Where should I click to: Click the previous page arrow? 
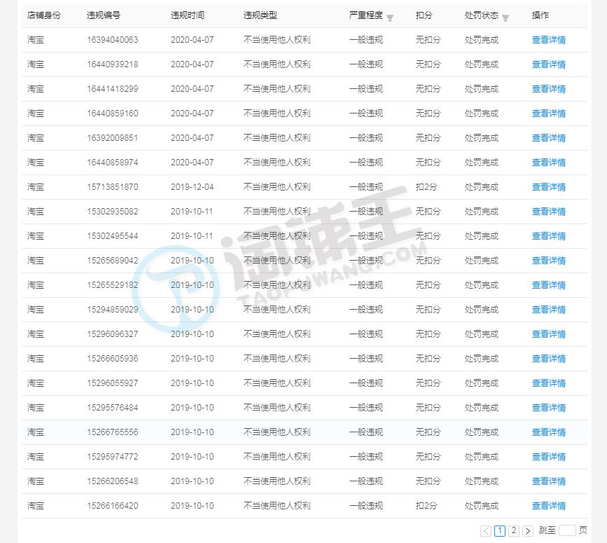pyautogui.click(x=485, y=531)
